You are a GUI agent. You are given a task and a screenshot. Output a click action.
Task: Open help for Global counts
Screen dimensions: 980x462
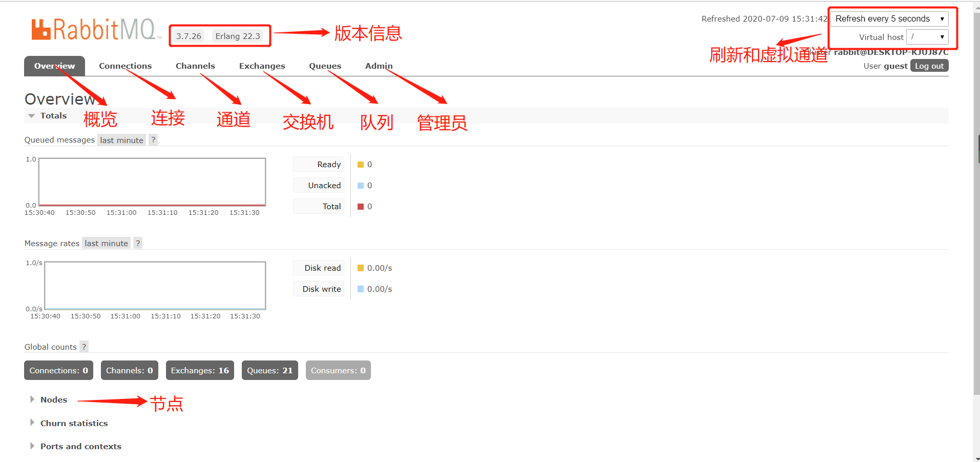[84, 347]
